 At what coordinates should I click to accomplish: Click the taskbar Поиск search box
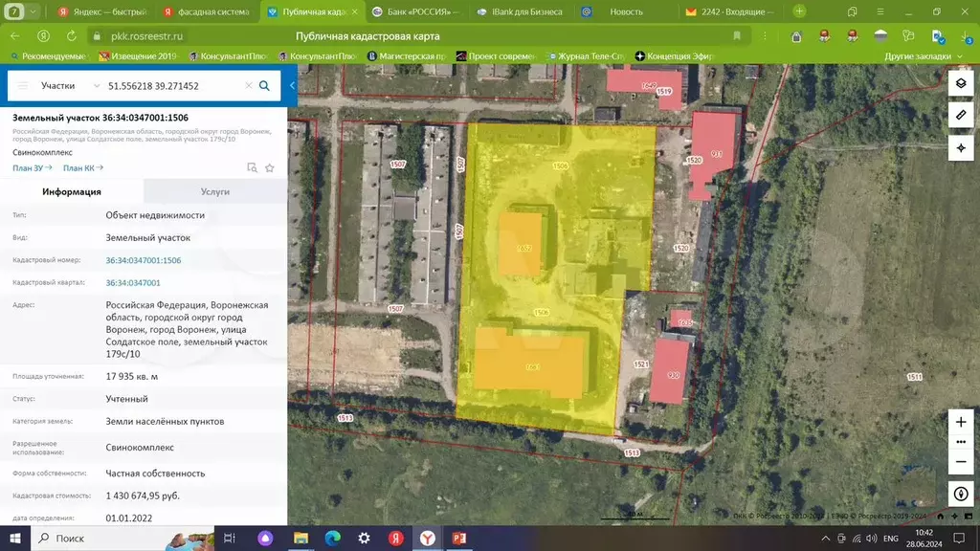click(x=122, y=539)
